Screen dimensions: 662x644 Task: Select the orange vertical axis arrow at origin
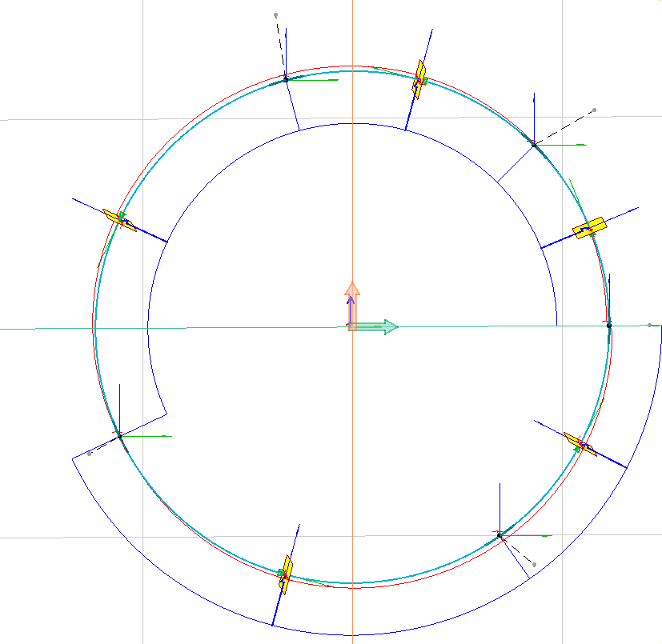(352, 306)
